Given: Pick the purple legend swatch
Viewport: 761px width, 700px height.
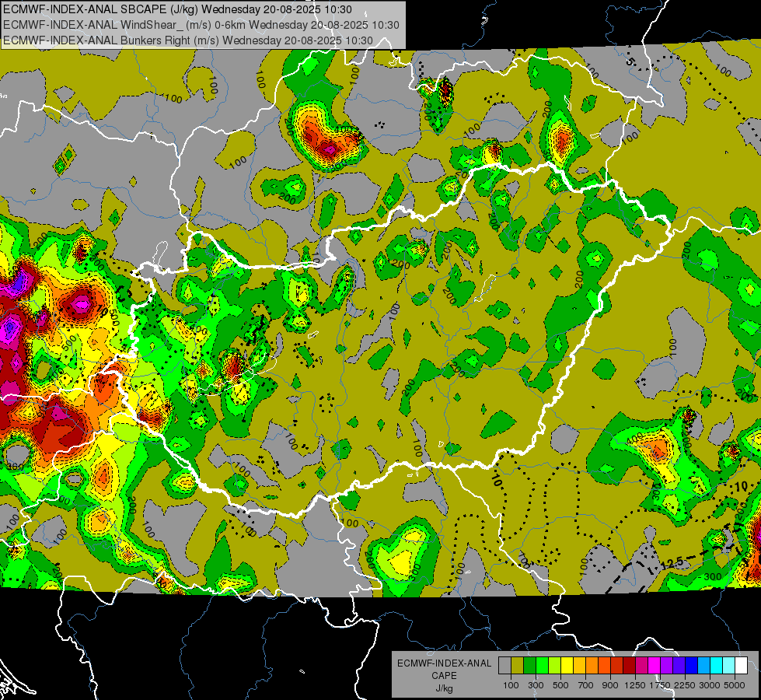Looking at the screenshot, I should click(x=667, y=665).
